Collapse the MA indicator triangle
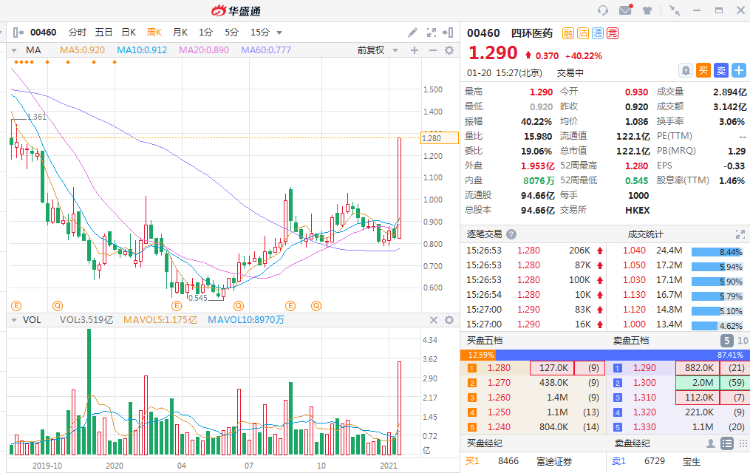Image resolution: width=750 pixels, height=473 pixels. coord(14,50)
